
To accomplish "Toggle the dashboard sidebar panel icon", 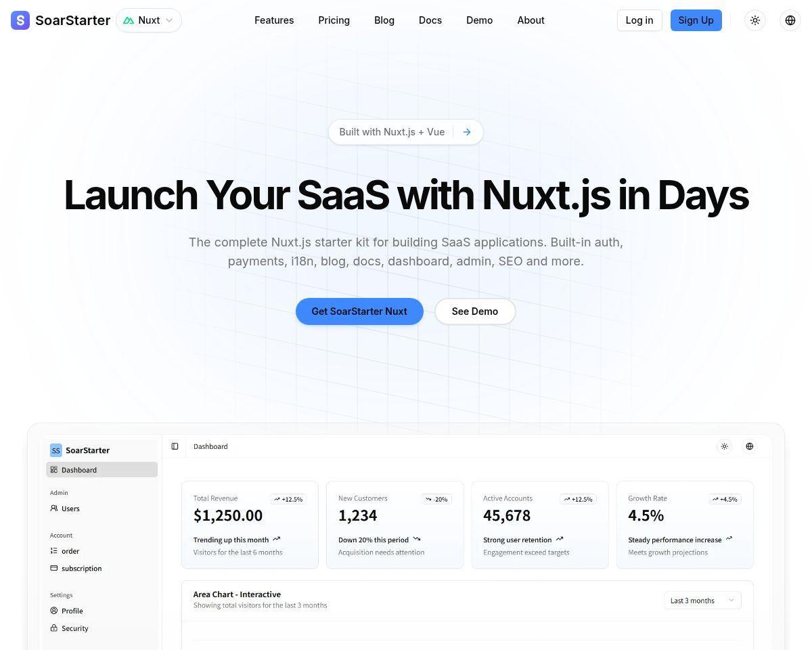I will [x=175, y=446].
